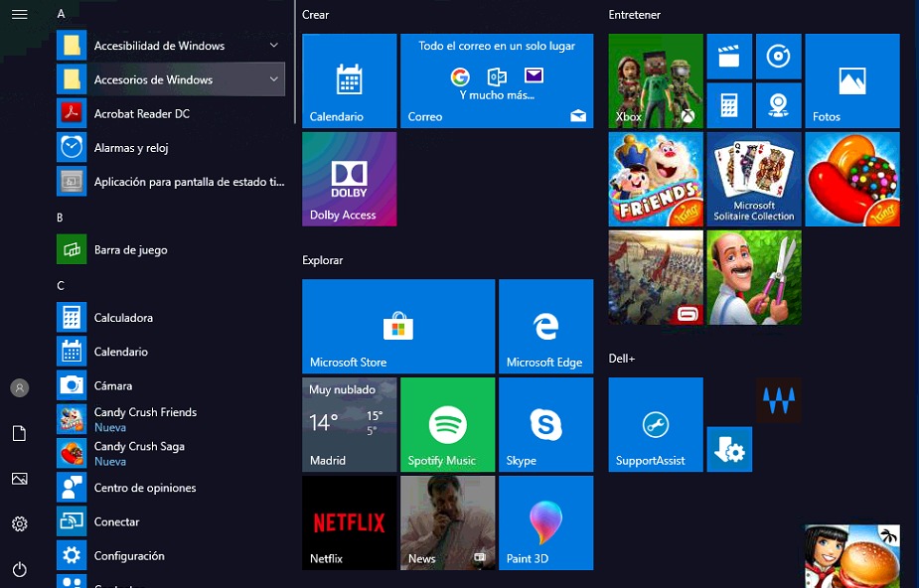Image resolution: width=919 pixels, height=588 pixels.
Task: Click the letter A section header
Action: click(x=61, y=14)
